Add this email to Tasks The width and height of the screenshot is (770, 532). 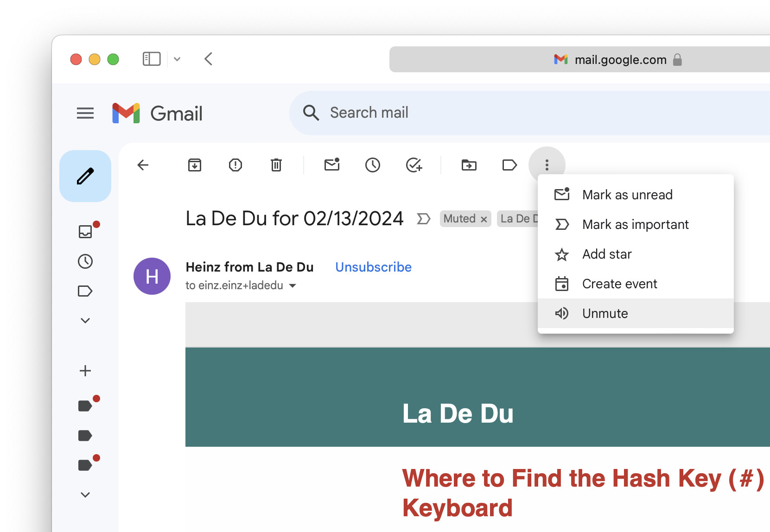click(x=414, y=165)
